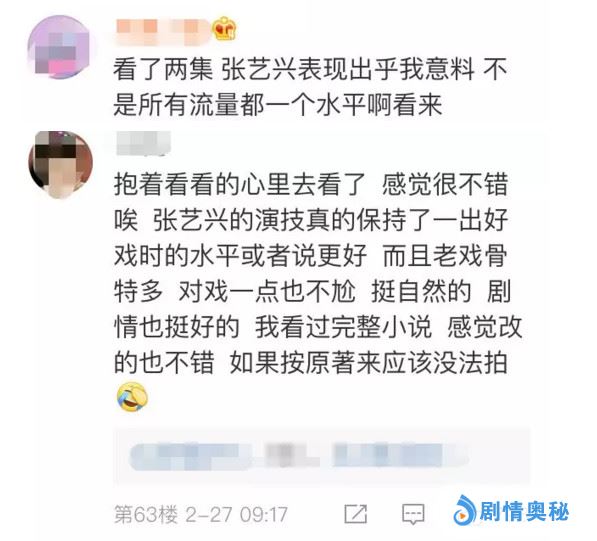
Task: Select the text 抱着看看的心里去看了
Action: click(239, 184)
